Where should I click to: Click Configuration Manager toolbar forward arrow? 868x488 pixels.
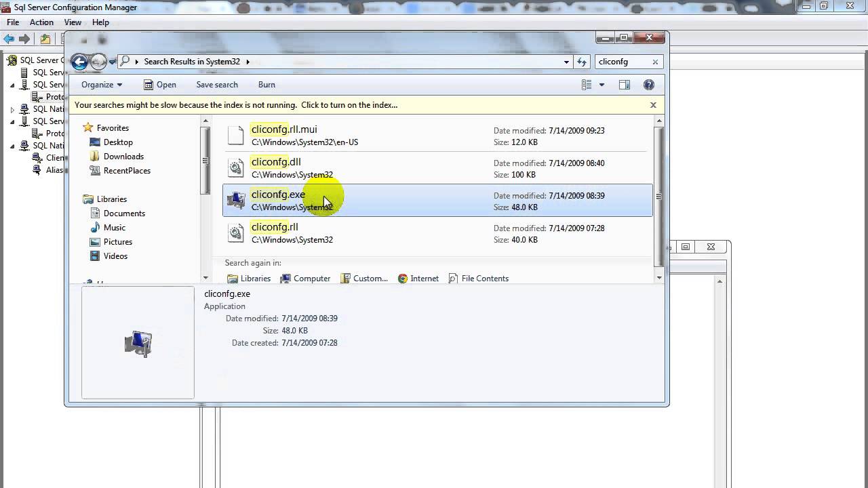coord(24,39)
